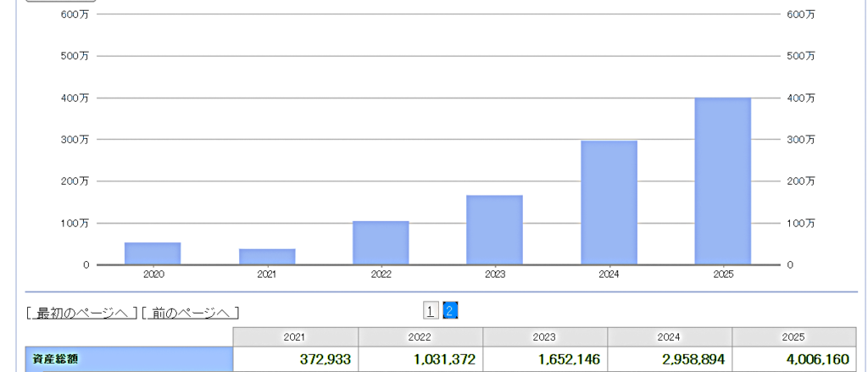Select the 2021 table column header

[295, 336]
